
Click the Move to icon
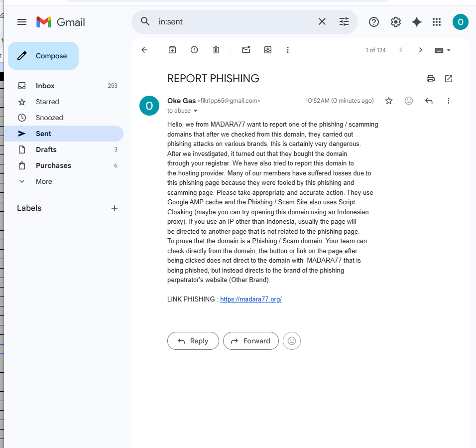(x=268, y=50)
